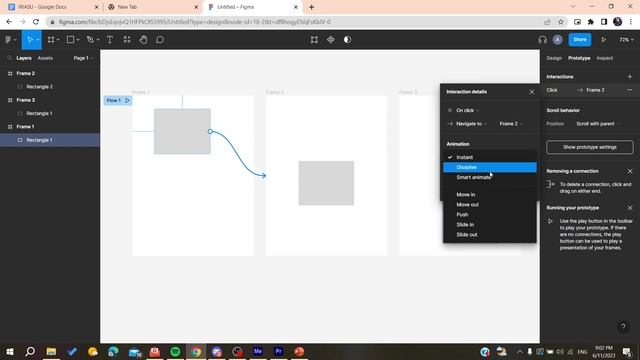Choose Instant animation option

(490, 157)
